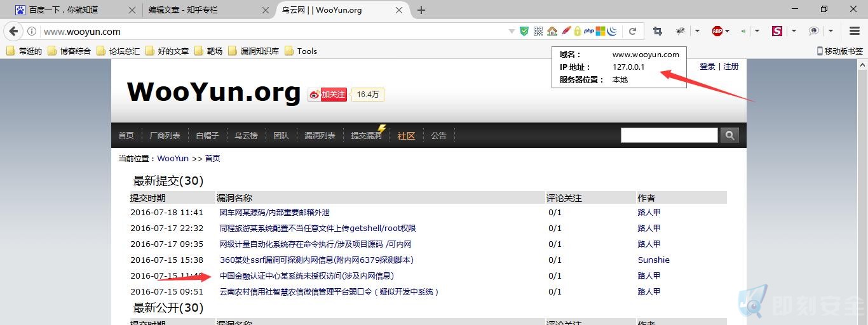Expand the green speaker icon dropdown arrow
This screenshot has width=868, height=325.
tap(757, 31)
